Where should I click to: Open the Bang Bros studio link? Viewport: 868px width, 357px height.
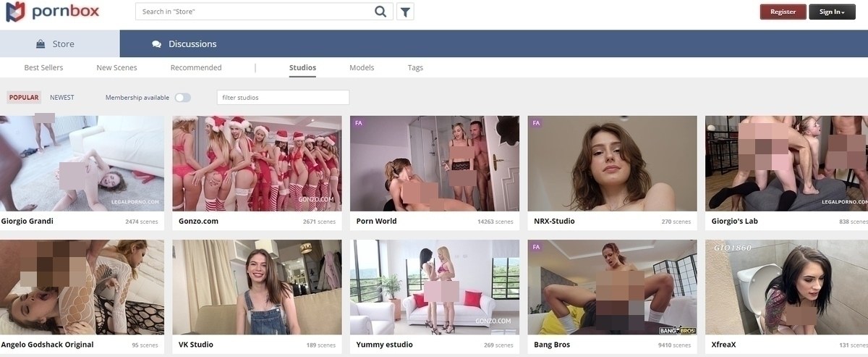[x=552, y=345]
